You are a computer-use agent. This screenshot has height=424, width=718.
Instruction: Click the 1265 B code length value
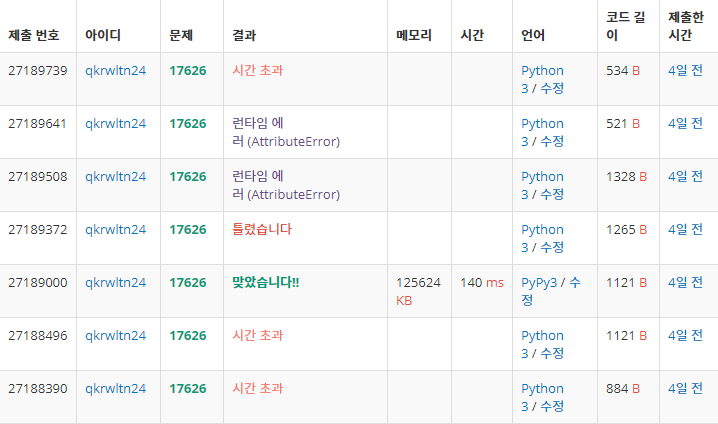[626, 230]
